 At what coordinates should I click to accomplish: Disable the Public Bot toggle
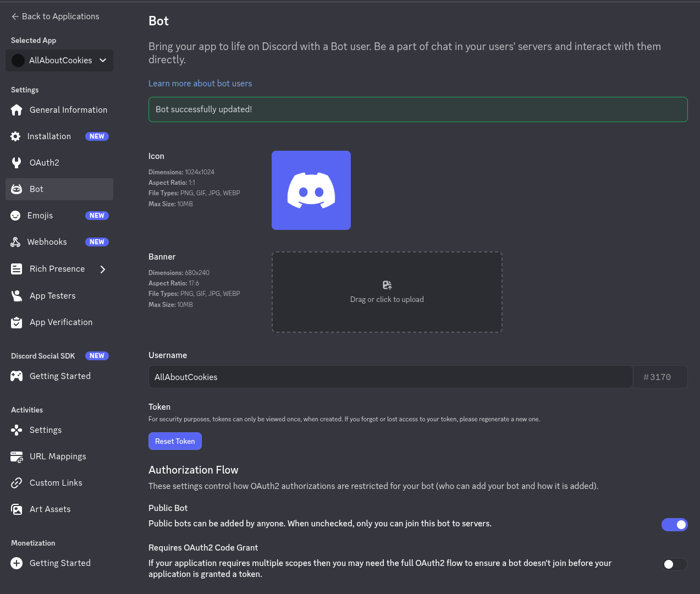tap(674, 525)
